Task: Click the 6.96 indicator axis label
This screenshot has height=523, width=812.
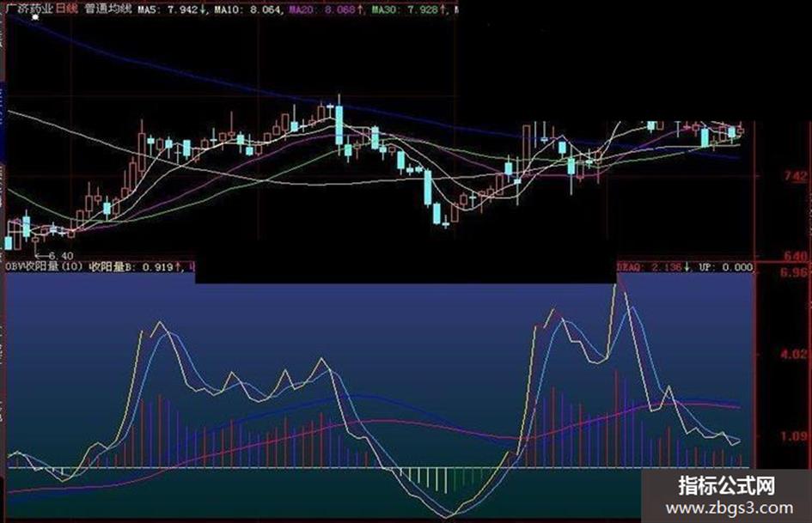Action: pos(795,272)
